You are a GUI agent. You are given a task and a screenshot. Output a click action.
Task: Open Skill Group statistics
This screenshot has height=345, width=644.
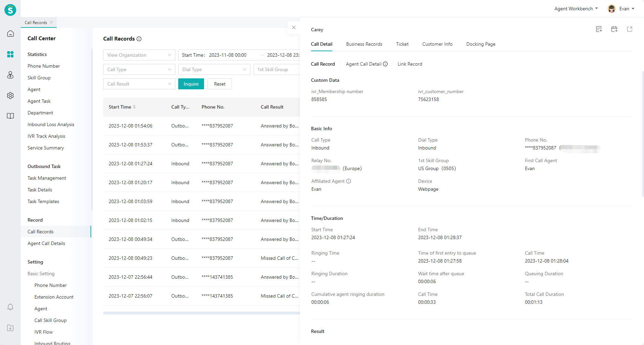tap(39, 78)
